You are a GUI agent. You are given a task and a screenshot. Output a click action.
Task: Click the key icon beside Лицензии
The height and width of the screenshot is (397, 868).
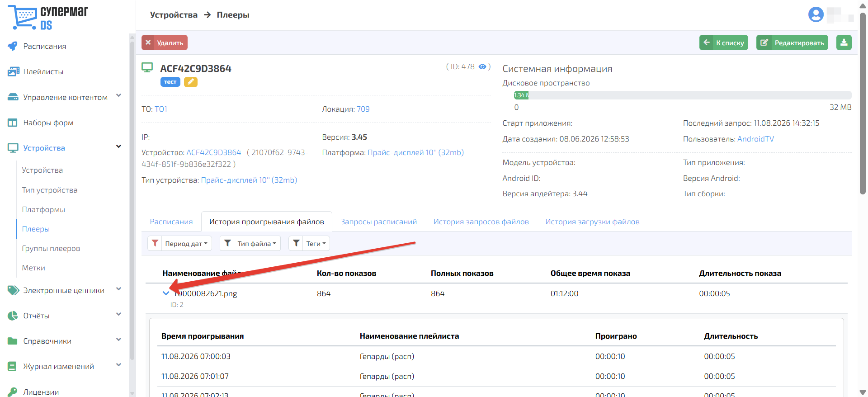pyautogui.click(x=13, y=392)
